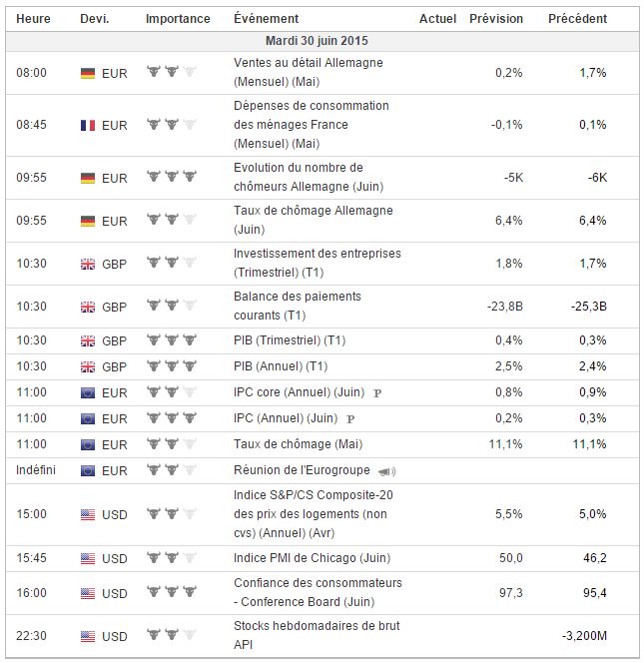Open Confiance des consommateurs Conference Board
644x663 pixels.
(x=318, y=593)
